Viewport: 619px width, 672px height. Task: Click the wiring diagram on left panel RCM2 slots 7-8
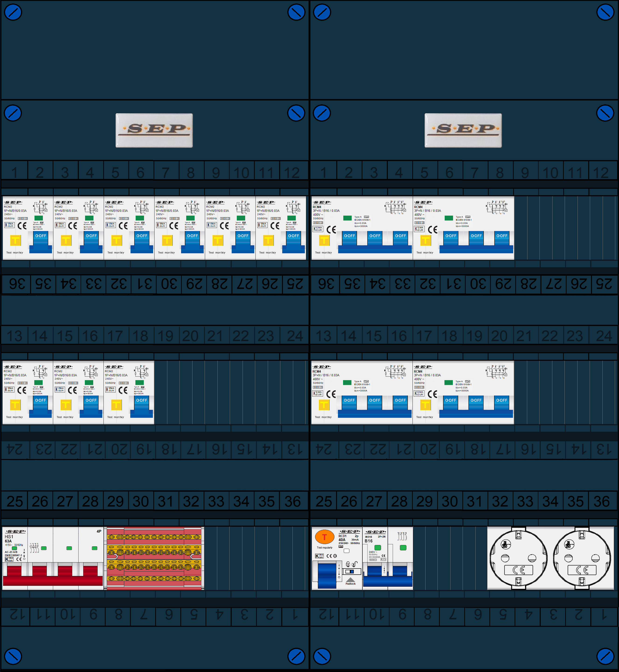click(x=192, y=208)
